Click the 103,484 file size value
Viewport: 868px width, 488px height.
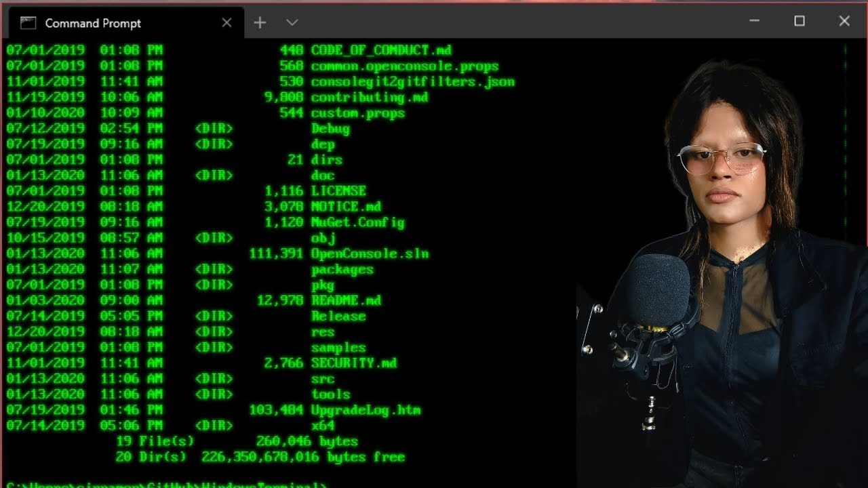(x=276, y=410)
